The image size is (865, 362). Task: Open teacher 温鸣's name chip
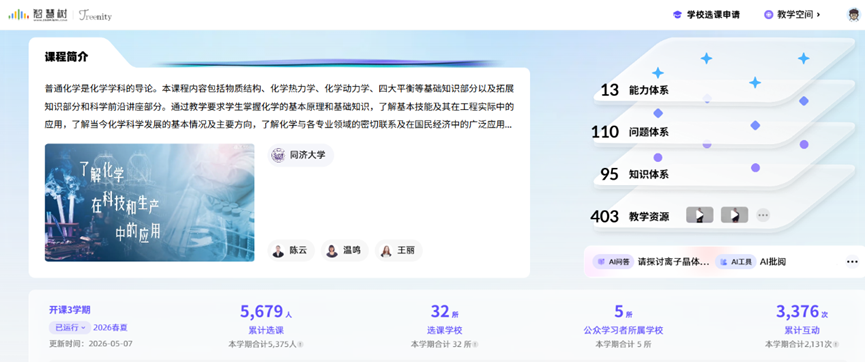point(345,251)
